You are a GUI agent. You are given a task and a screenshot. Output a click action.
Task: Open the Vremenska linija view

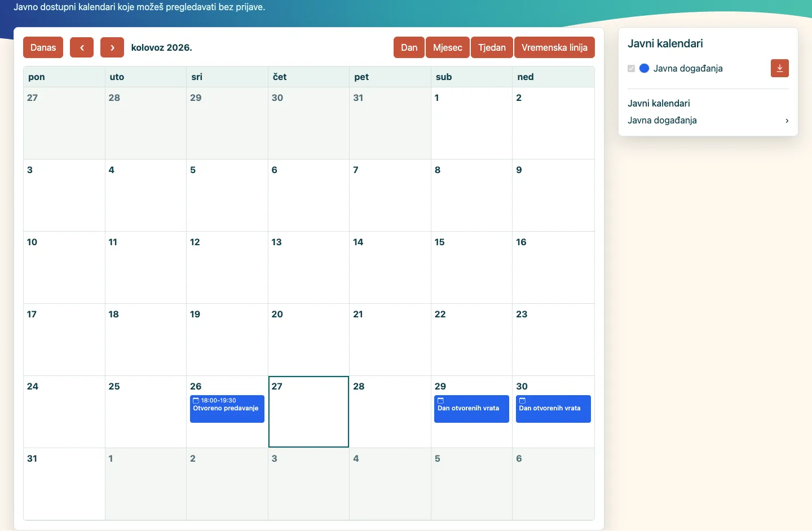(555, 47)
